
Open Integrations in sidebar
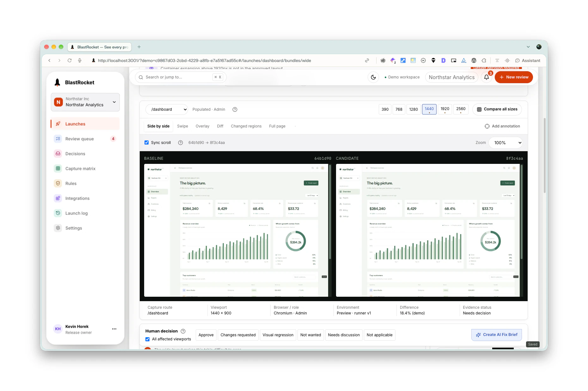point(85,198)
